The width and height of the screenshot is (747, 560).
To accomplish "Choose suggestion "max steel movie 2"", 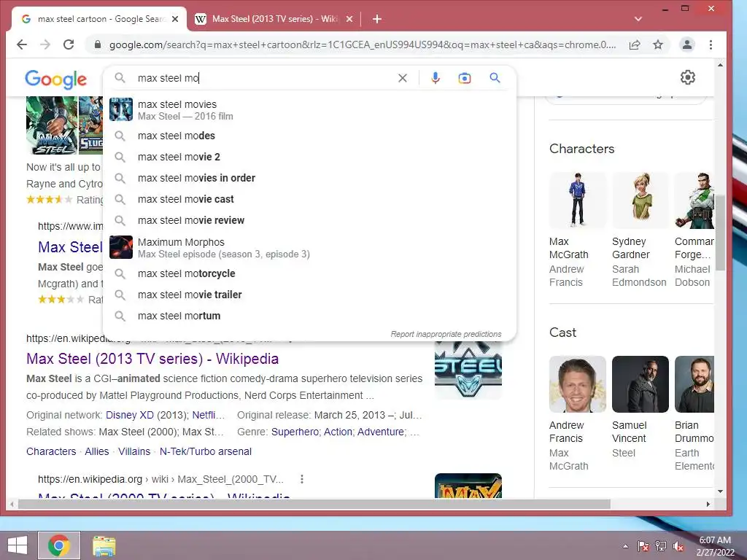I will [309, 157].
